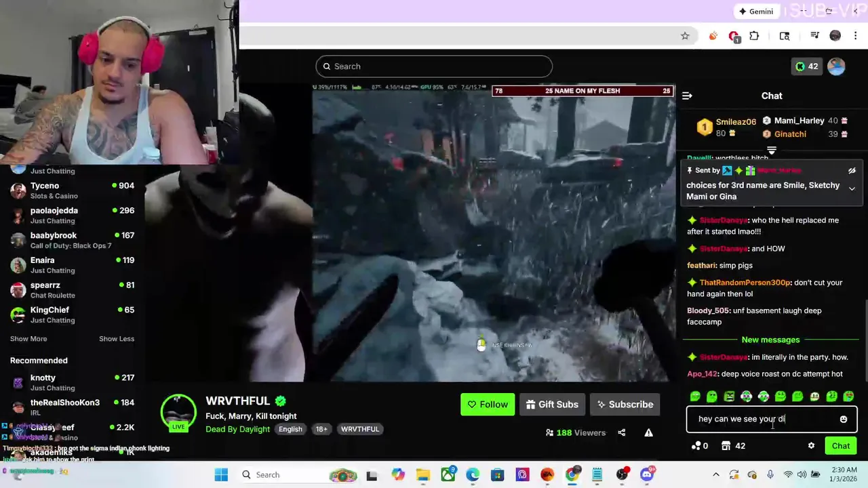
Task: Open spearrz channel in sidebar
Action: click(72, 290)
